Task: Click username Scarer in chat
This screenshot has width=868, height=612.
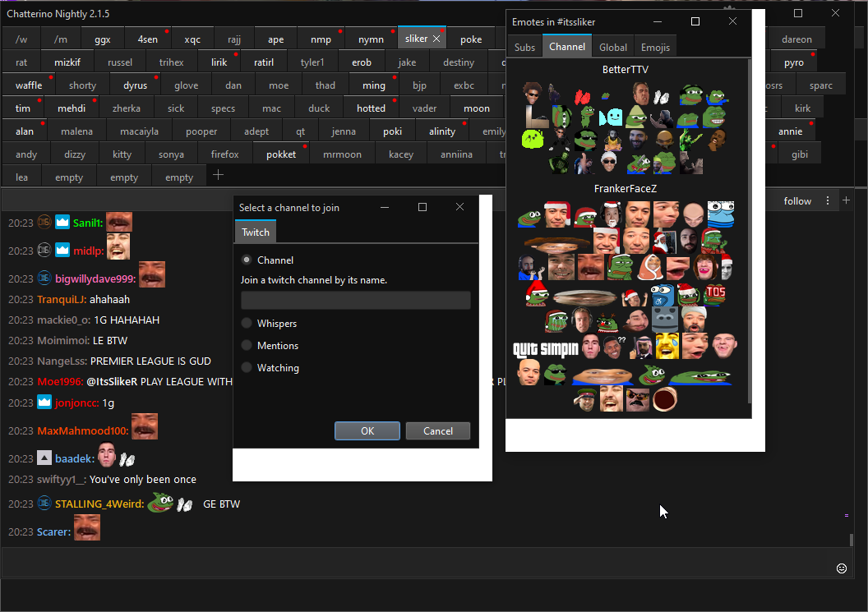Action: tap(53, 531)
